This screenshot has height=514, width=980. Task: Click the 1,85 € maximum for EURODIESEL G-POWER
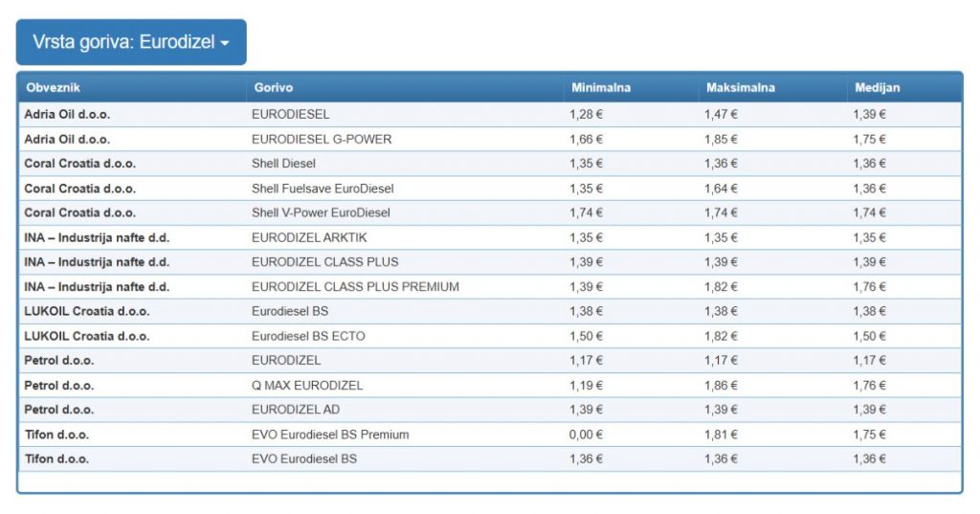tap(721, 139)
